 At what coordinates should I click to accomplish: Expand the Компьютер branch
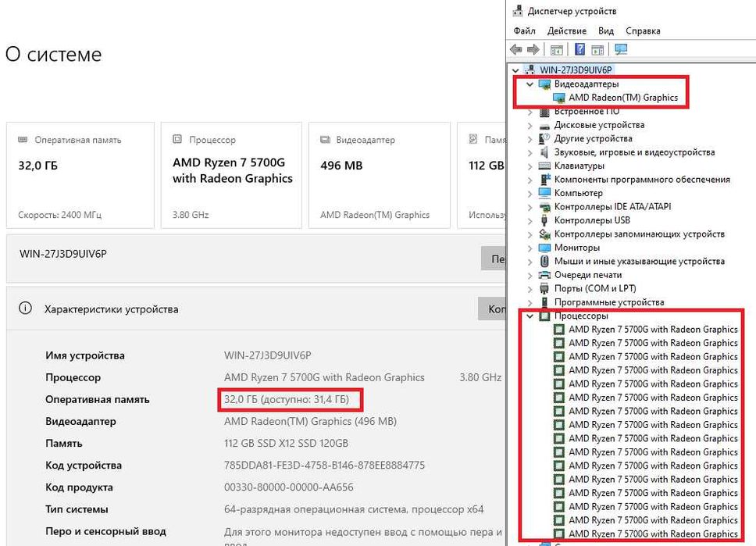530,194
